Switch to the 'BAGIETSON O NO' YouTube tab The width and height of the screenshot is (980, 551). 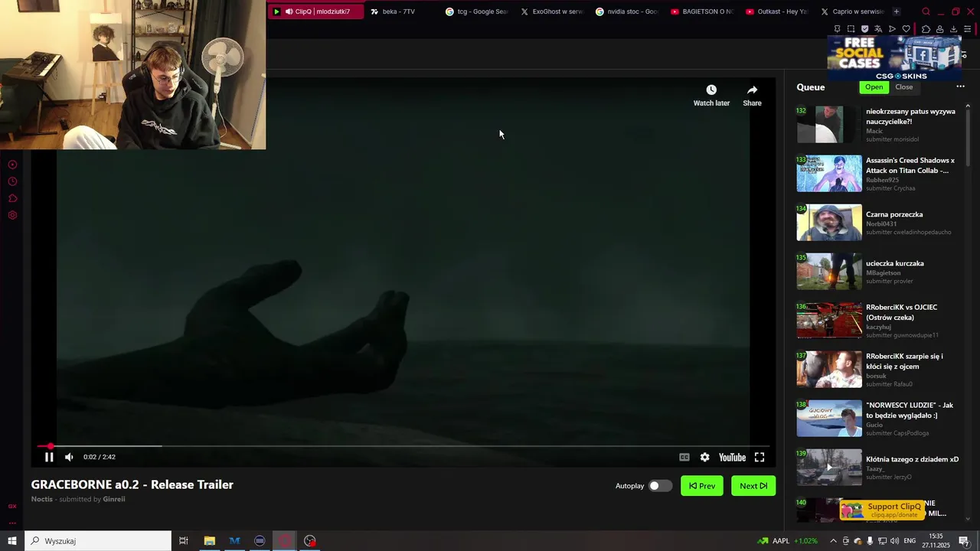[x=701, y=11]
